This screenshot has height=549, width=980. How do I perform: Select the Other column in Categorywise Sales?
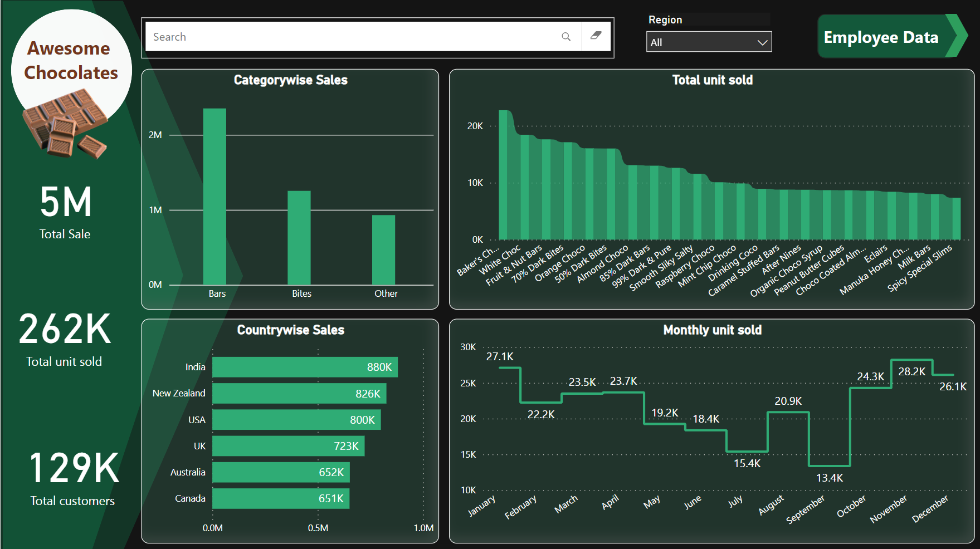(383, 249)
